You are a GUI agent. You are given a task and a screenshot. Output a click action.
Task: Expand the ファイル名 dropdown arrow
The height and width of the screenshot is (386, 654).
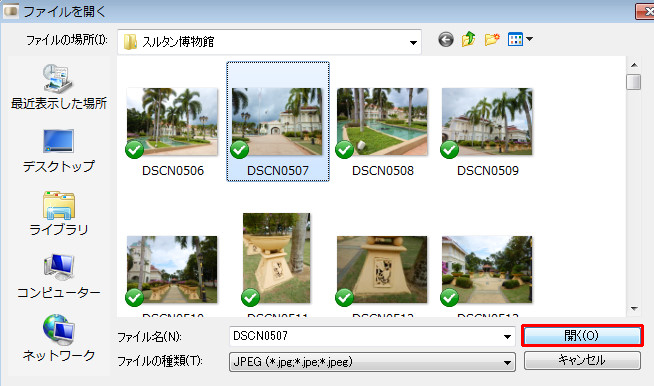point(507,336)
